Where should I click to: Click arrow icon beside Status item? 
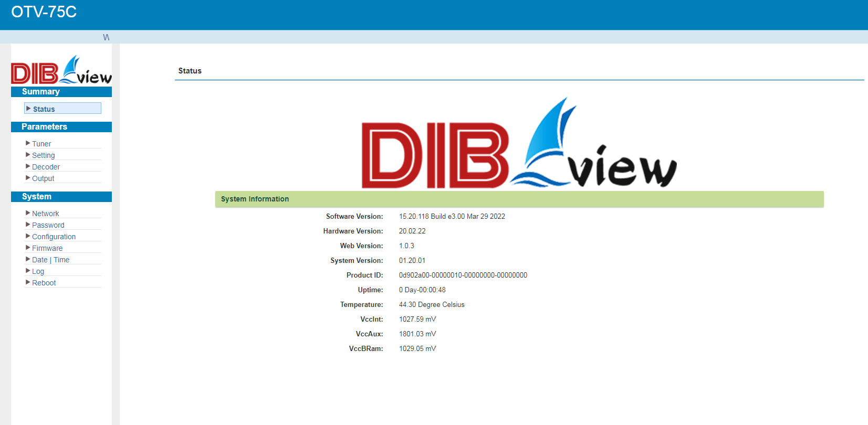point(28,109)
